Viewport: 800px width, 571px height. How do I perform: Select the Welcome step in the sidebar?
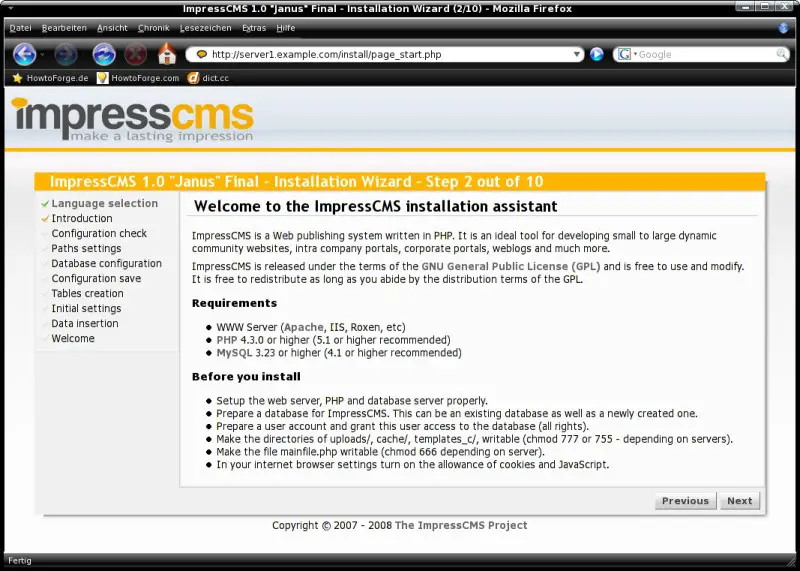point(73,338)
